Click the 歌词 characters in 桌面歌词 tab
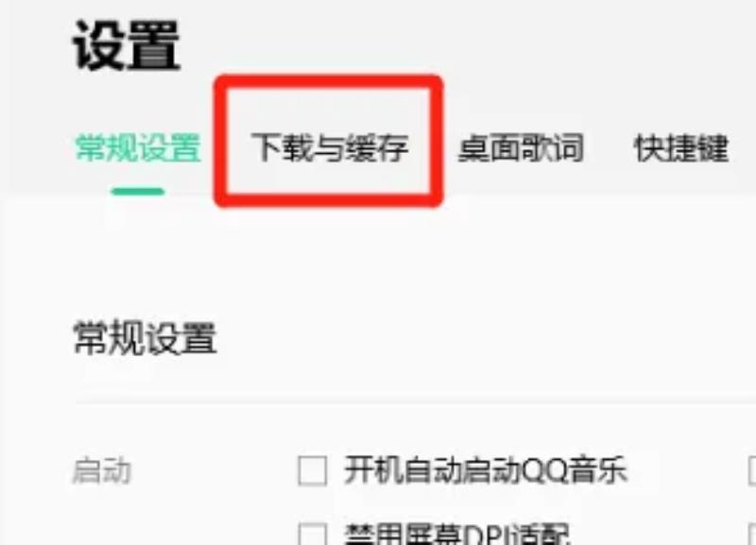756x545 pixels. point(553,147)
